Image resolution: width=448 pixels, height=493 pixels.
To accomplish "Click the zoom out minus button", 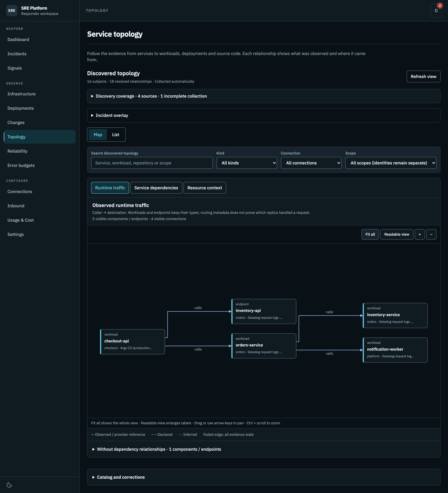I will pyautogui.click(x=431, y=234).
